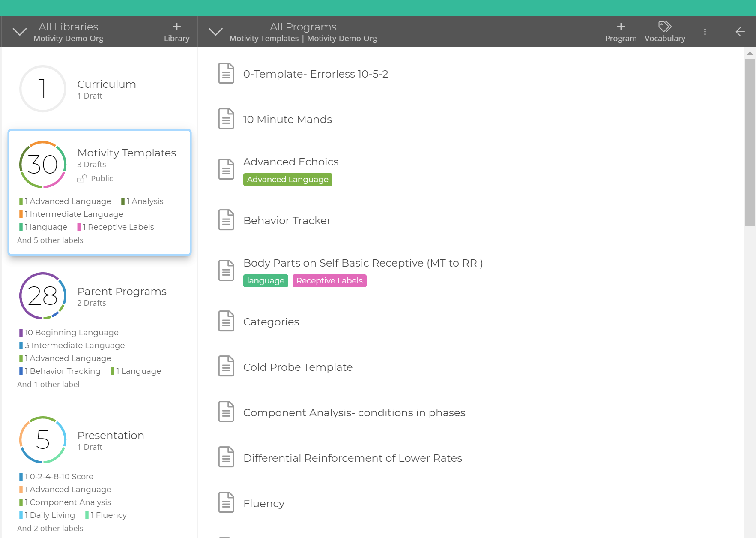Open the Cold Probe Template program
This screenshot has height=538, width=756.
(x=298, y=367)
